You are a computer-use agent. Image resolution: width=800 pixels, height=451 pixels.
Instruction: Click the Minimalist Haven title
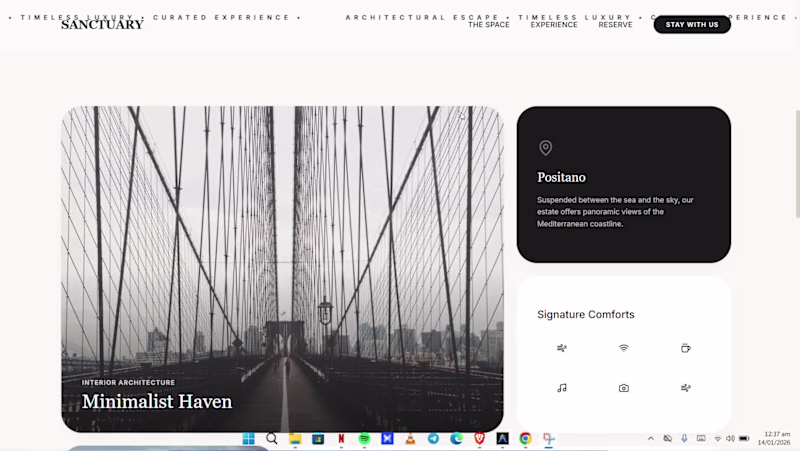tap(157, 402)
